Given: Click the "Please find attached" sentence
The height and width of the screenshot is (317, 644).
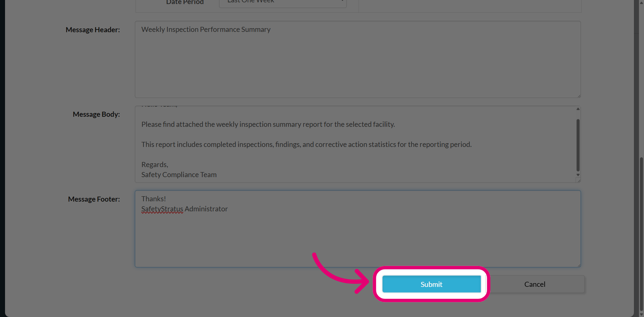Looking at the screenshot, I should click(268, 124).
